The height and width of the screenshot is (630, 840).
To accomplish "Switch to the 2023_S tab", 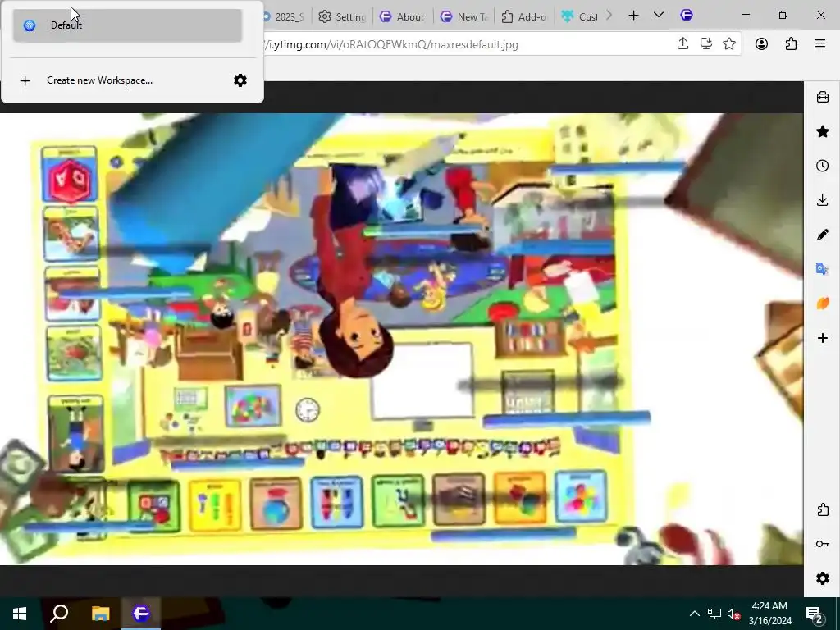I will [285, 16].
